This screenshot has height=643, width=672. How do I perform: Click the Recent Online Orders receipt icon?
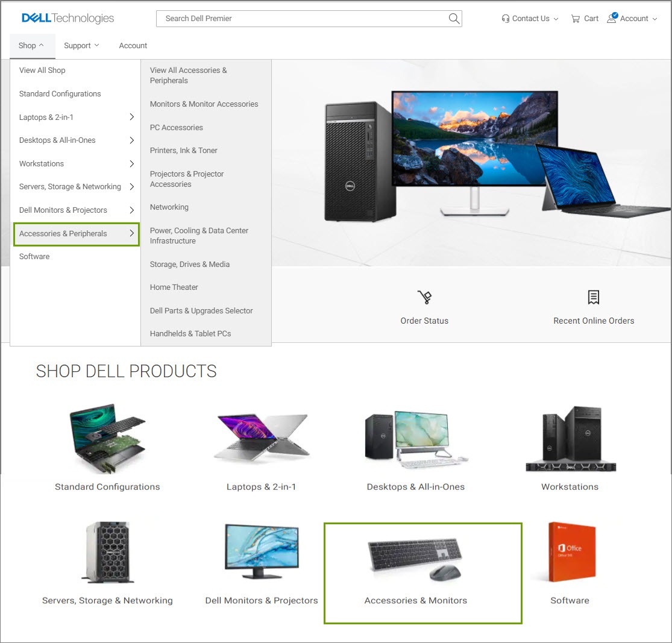pos(594,297)
